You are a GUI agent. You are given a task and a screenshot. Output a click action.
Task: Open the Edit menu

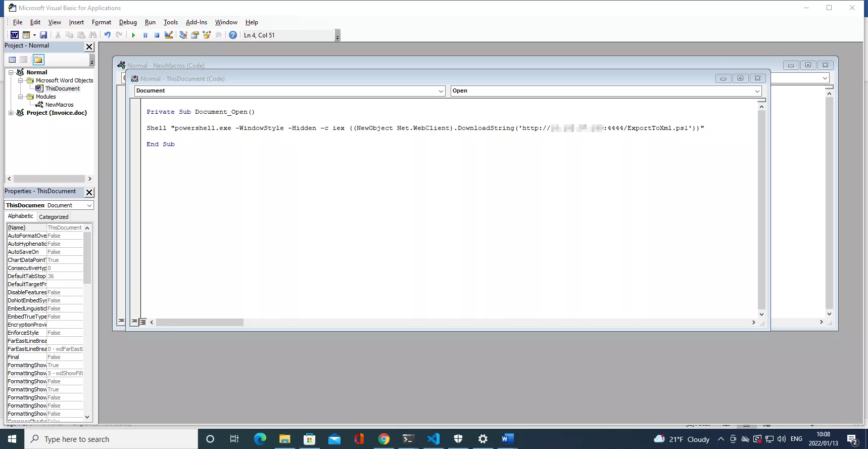tap(35, 22)
